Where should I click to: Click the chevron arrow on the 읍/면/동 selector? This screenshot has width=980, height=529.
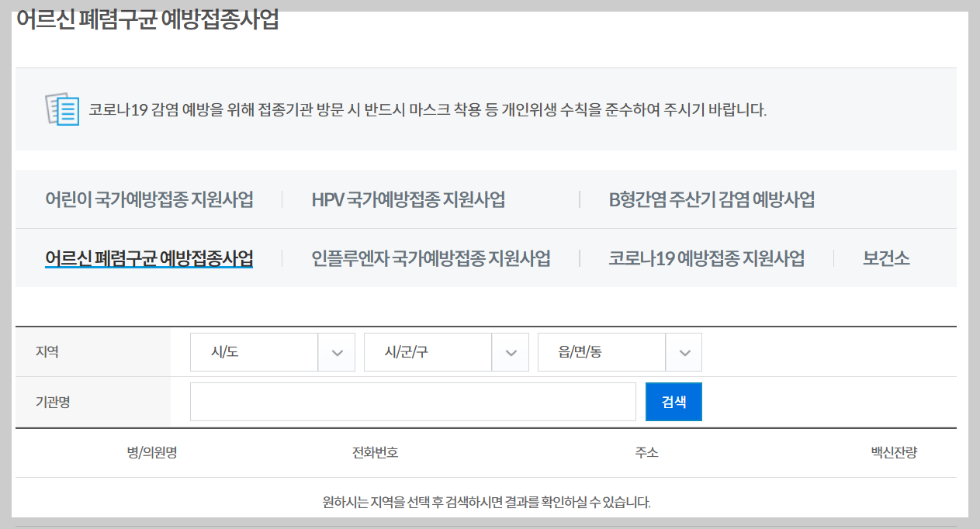(684, 351)
